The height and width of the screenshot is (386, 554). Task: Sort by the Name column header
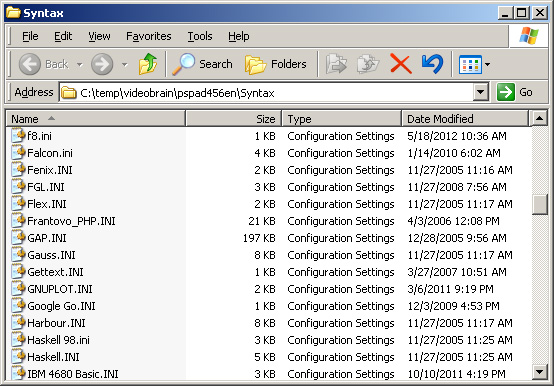(x=95, y=119)
